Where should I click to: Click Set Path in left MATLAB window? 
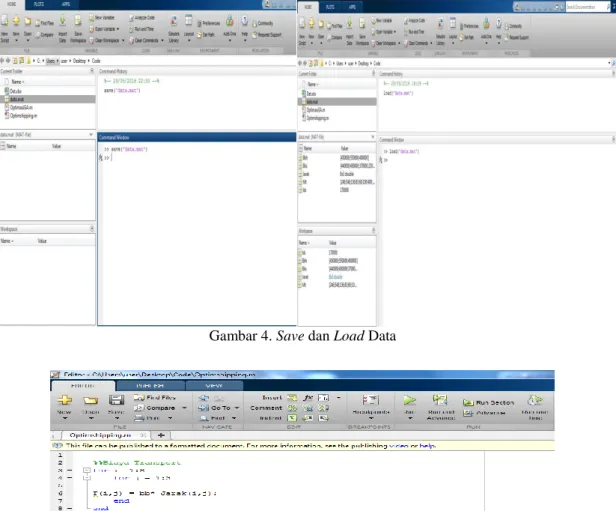tap(206, 35)
